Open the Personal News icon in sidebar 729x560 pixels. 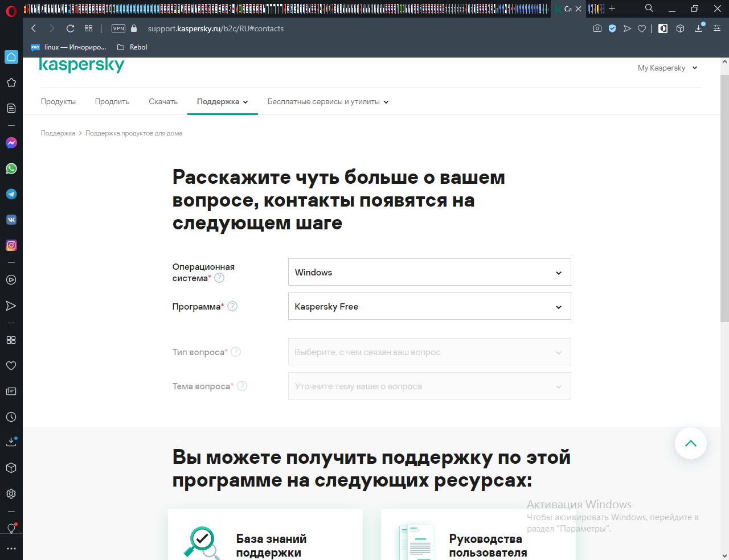pos(11,392)
